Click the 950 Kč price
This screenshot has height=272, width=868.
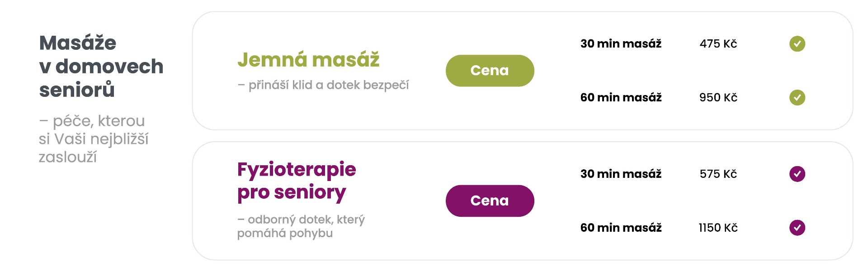pyautogui.click(x=718, y=97)
